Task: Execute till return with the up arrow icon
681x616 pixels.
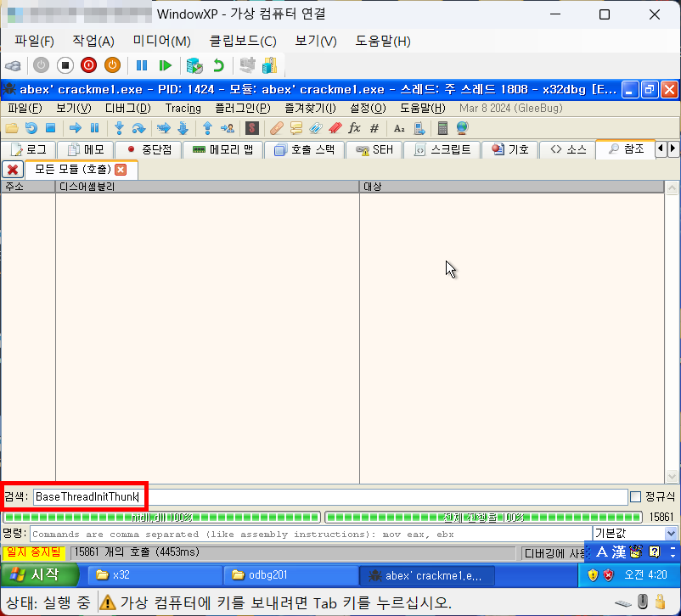Action: pos(207,128)
